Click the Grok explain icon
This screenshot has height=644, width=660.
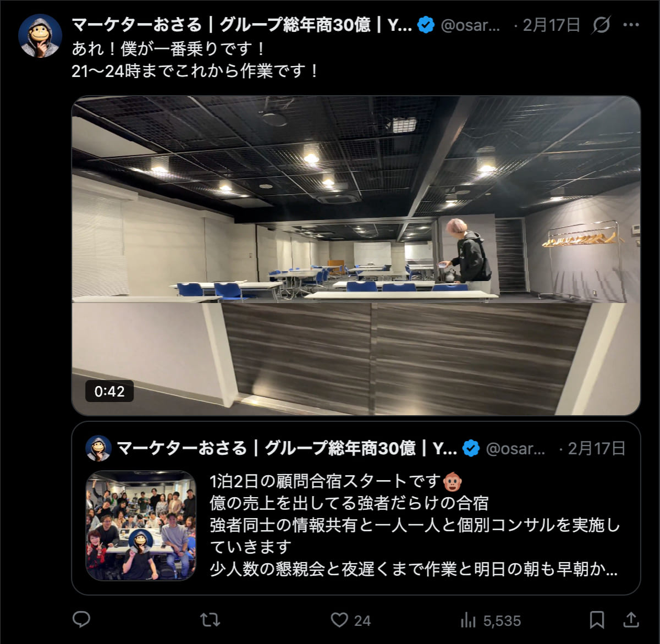pos(601,25)
